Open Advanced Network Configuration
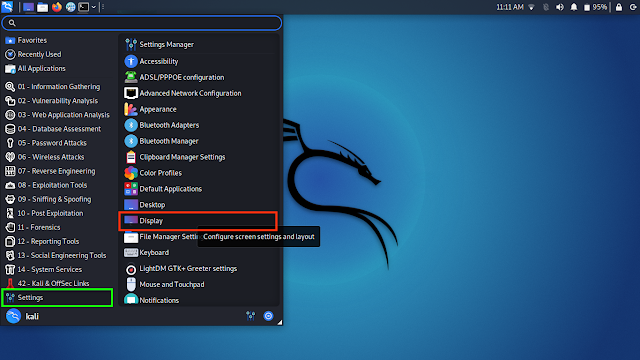The image size is (640, 360). click(199, 93)
